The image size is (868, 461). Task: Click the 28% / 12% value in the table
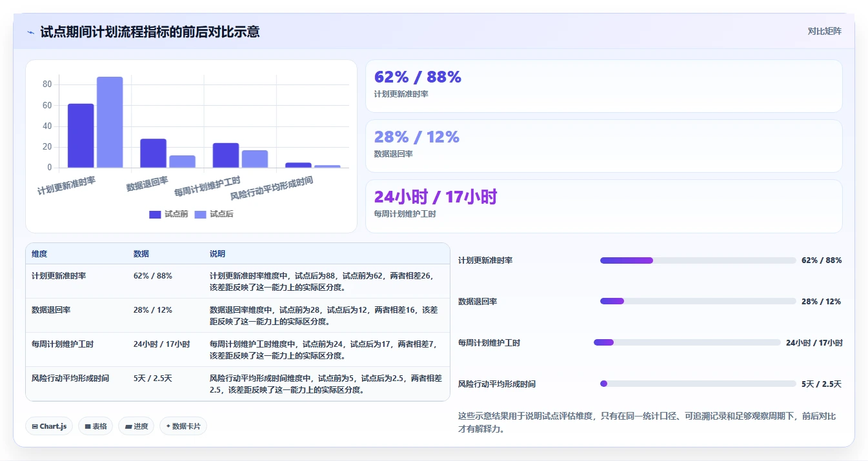pyautogui.click(x=153, y=310)
